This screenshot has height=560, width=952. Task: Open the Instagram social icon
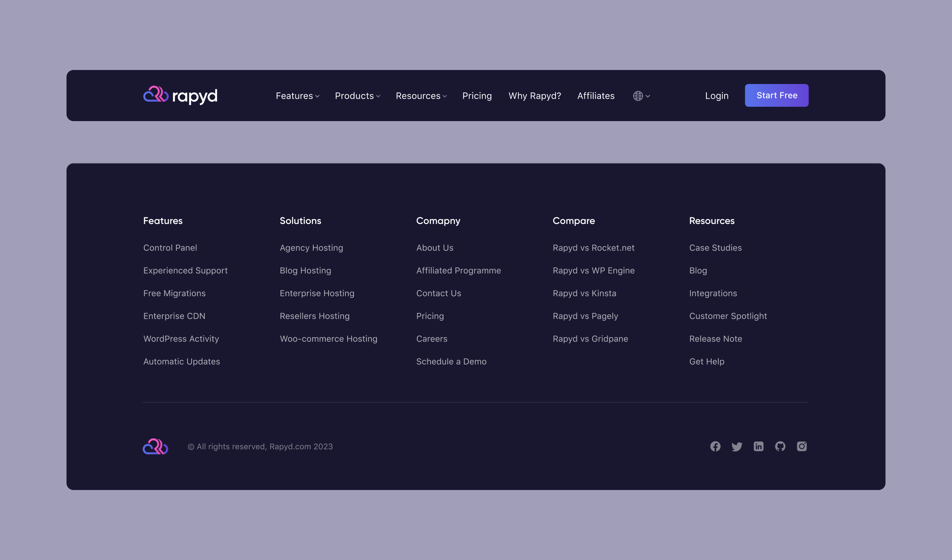[801, 446]
